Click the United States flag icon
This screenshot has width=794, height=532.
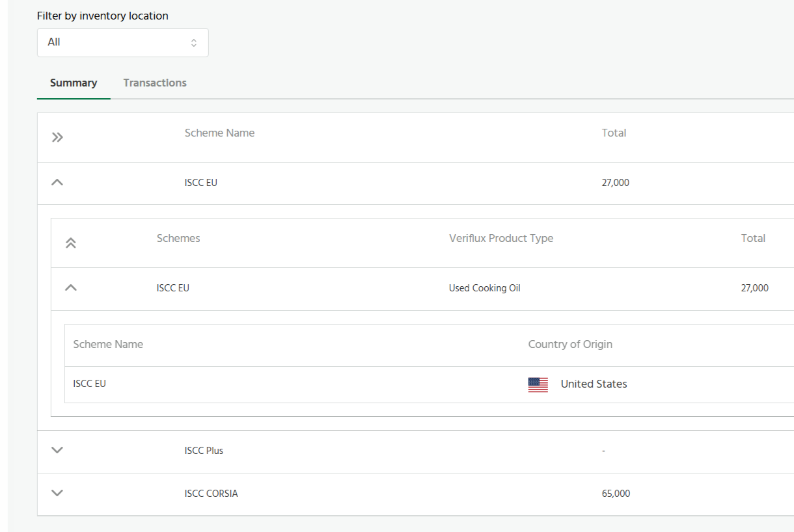click(x=538, y=384)
